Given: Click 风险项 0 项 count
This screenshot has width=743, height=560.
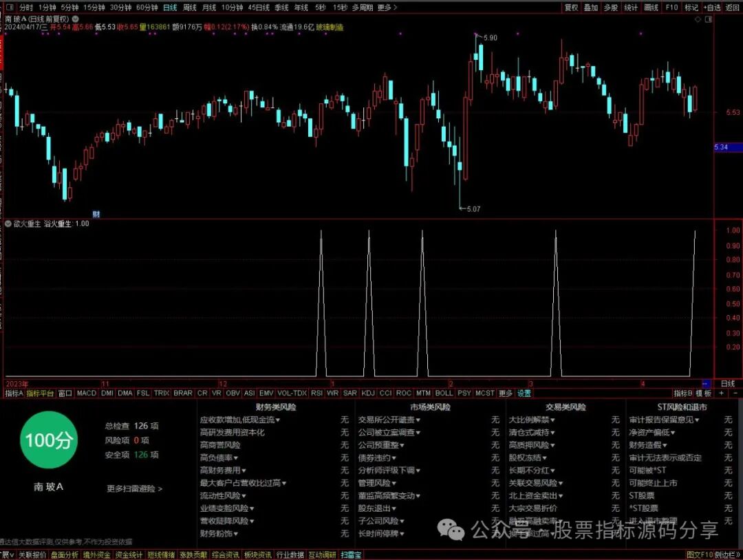Looking at the screenshot, I should coord(127,440).
